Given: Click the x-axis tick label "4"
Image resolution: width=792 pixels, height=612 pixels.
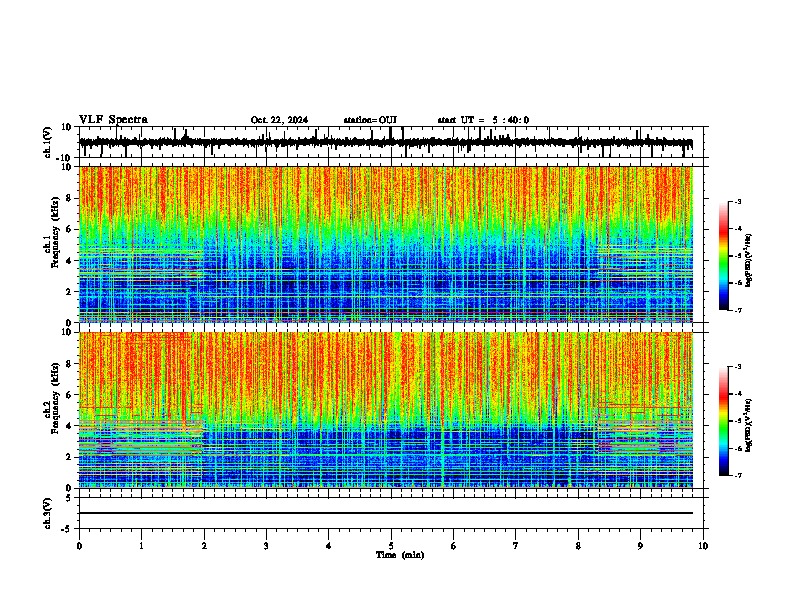Looking at the screenshot, I should (x=329, y=546).
